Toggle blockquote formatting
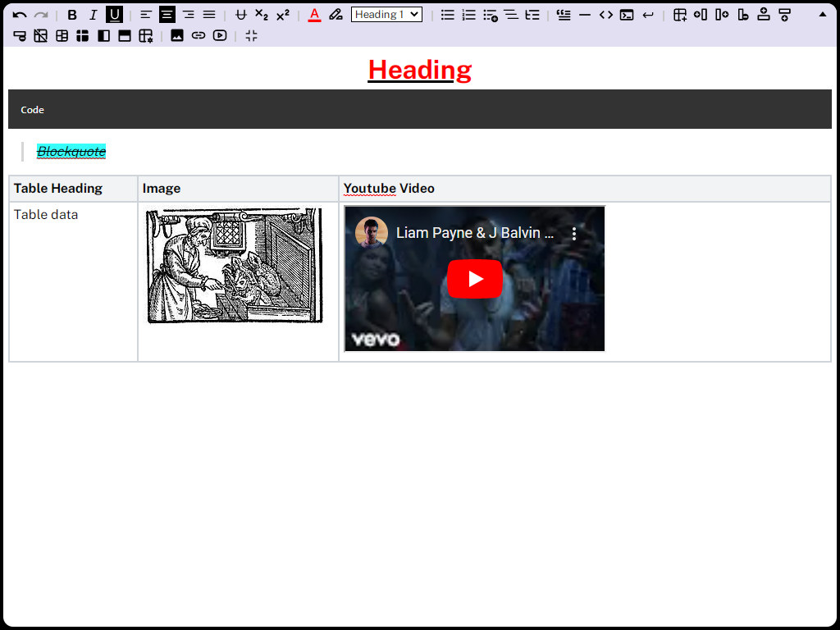Image resolution: width=840 pixels, height=630 pixels. click(564, 15)
